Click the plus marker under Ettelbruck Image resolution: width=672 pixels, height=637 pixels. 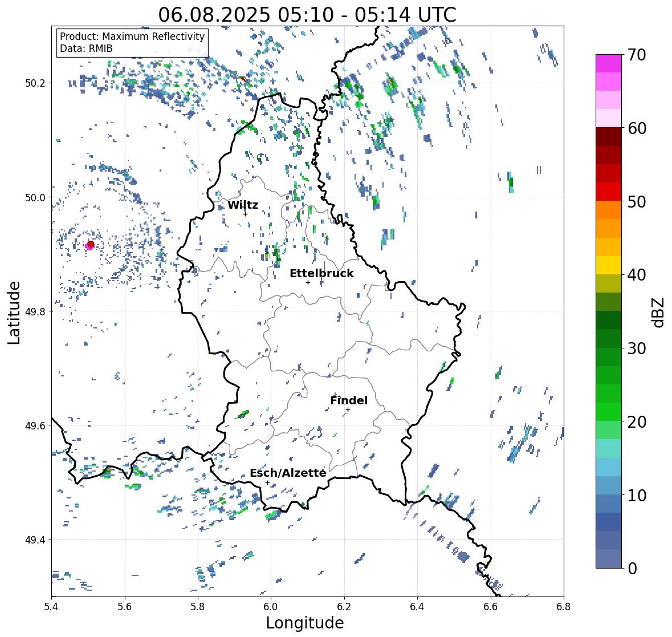[x=308, y=282]
